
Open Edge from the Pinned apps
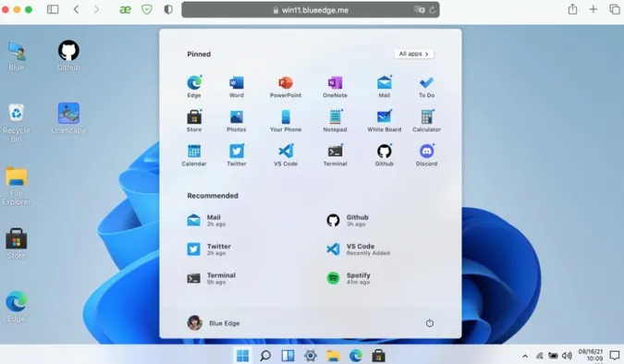[x=194, y=86]
